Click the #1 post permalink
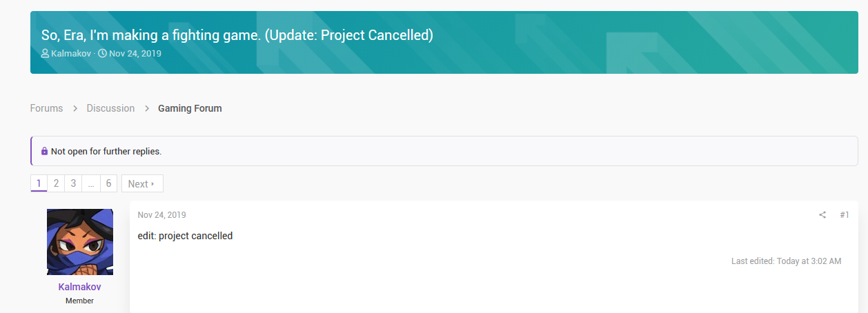 (x=845, y=215)
